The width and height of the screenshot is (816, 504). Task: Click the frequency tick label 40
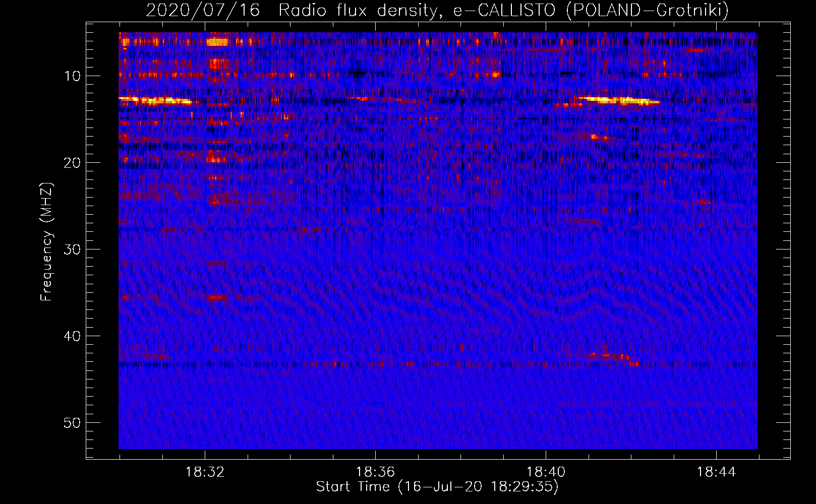pyautogui.click(x=73, y=336)
